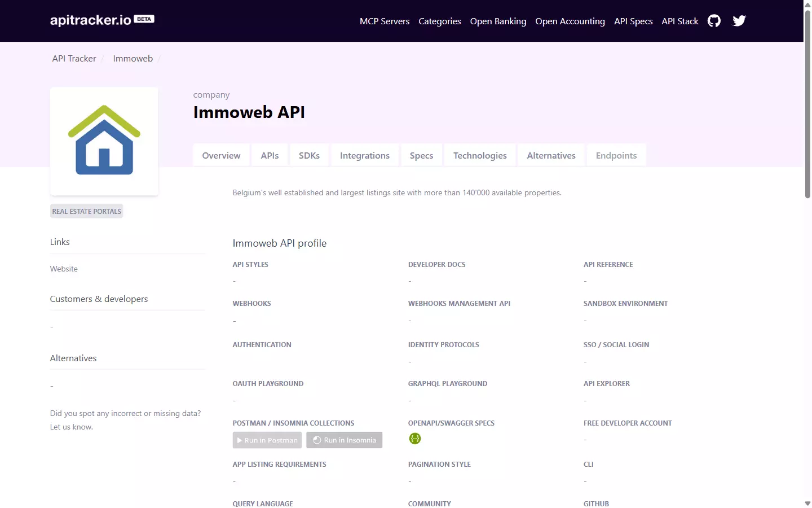Click the API EXPLORER label
Image resolution: width=812 pixels, height=508 pixels.
[607, 383]
